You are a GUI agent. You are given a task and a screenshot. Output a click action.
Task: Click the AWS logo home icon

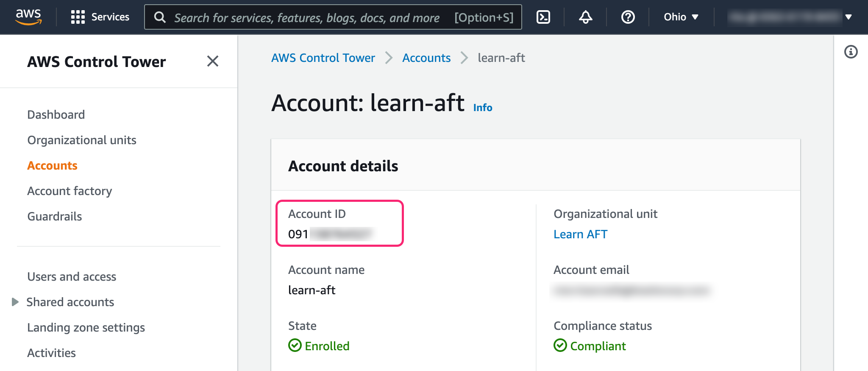tap(28, 17)
